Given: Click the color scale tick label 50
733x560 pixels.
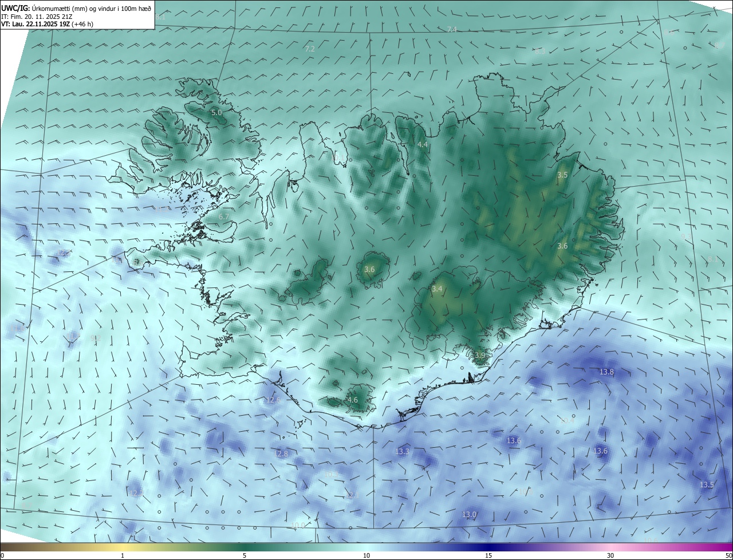Looking at the screenshot, I should pos(728,556).
